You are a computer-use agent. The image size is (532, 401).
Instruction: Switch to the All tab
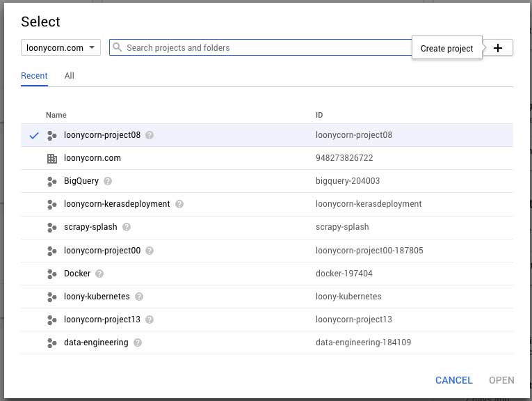(70, 76)
